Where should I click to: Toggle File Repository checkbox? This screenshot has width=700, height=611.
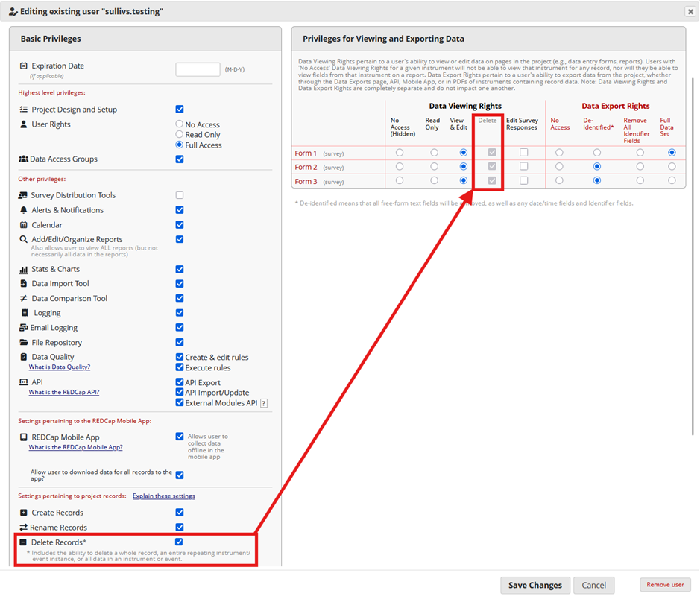(180, 342)
